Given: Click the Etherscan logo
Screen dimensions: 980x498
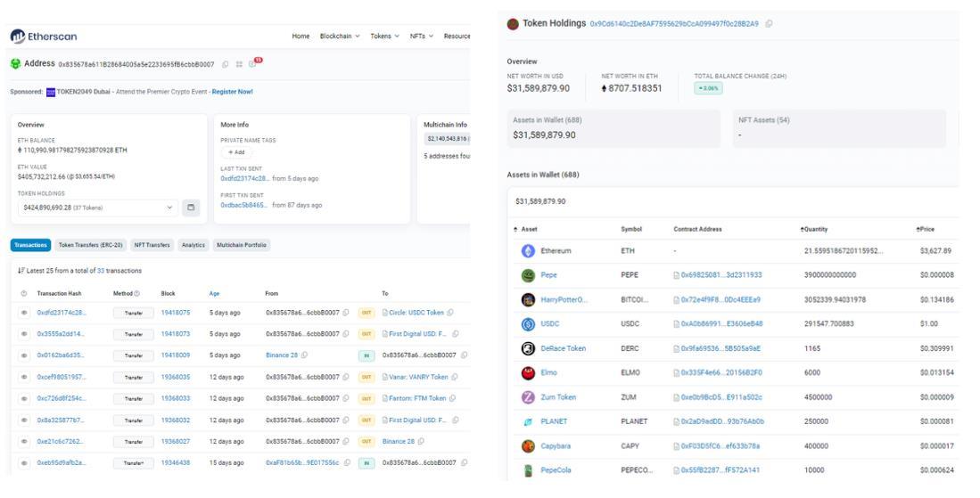Looking at the screenshot, I should pos(44,37).
